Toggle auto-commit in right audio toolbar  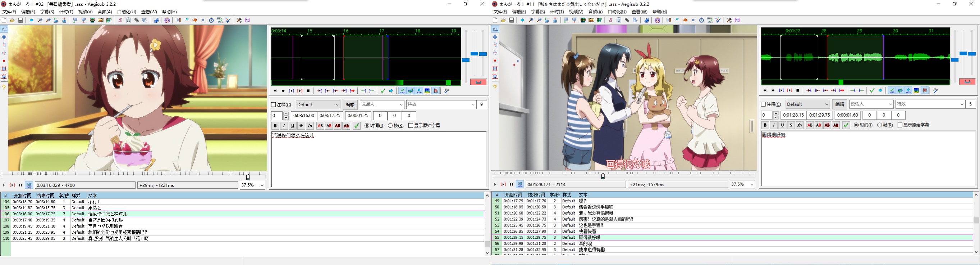tap(892, 91)
